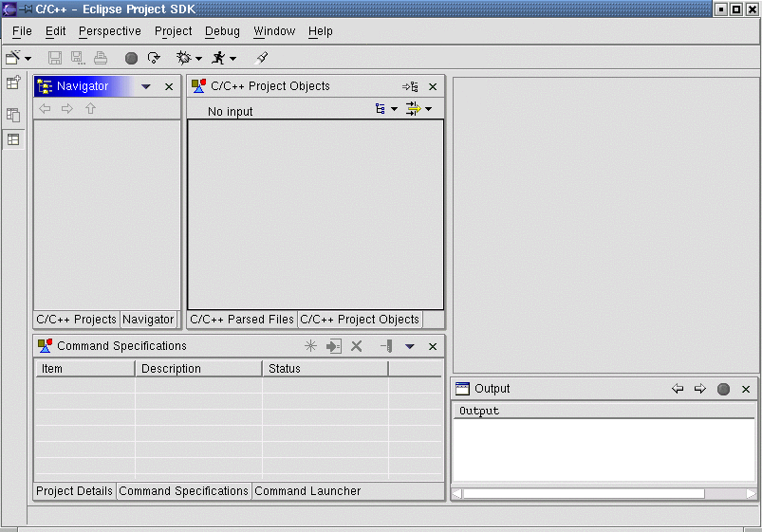
Task: Open Command Specifications view menu triangle
Action: click(410, 346)
